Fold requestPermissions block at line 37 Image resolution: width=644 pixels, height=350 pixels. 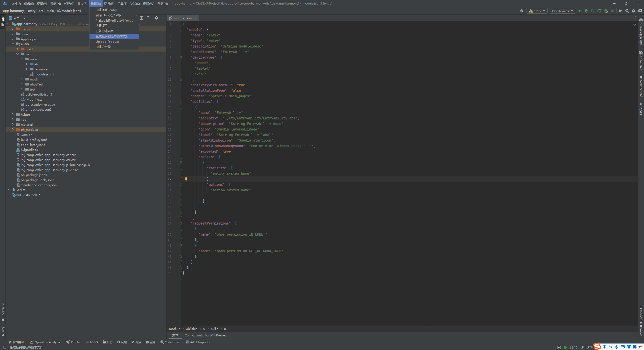click(x=181, y=223)
